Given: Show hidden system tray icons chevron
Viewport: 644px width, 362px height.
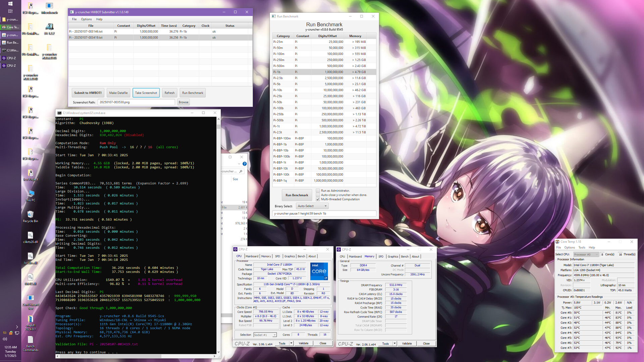Looking at the screenshot, I should point(17,327).
